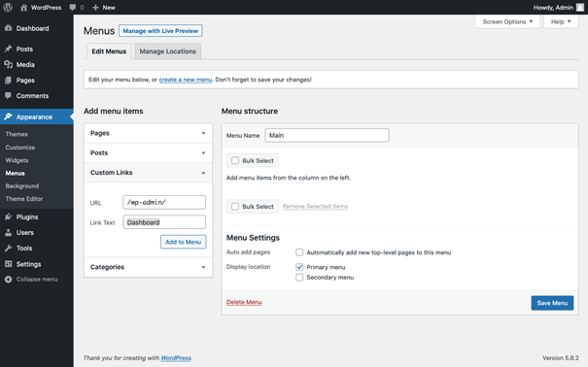This screenshot has width=588, height=367.
Task: Uncheck the Primary menu display location
Action: tap(299, 267)
